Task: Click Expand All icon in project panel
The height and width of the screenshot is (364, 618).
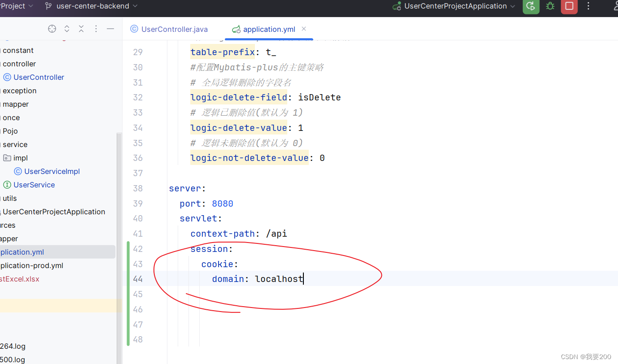Action: pyautogui.click(x=67, y=29)
